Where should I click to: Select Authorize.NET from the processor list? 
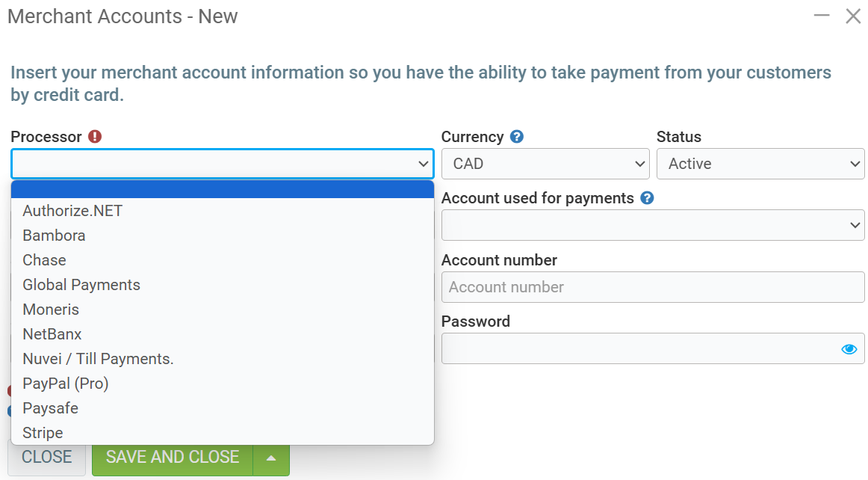point(72,211)
